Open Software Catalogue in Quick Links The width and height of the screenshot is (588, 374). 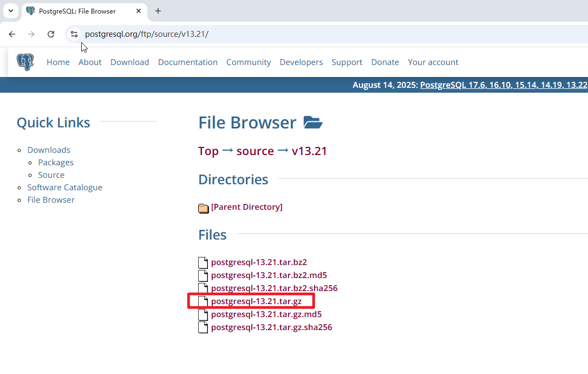point(65,188)
